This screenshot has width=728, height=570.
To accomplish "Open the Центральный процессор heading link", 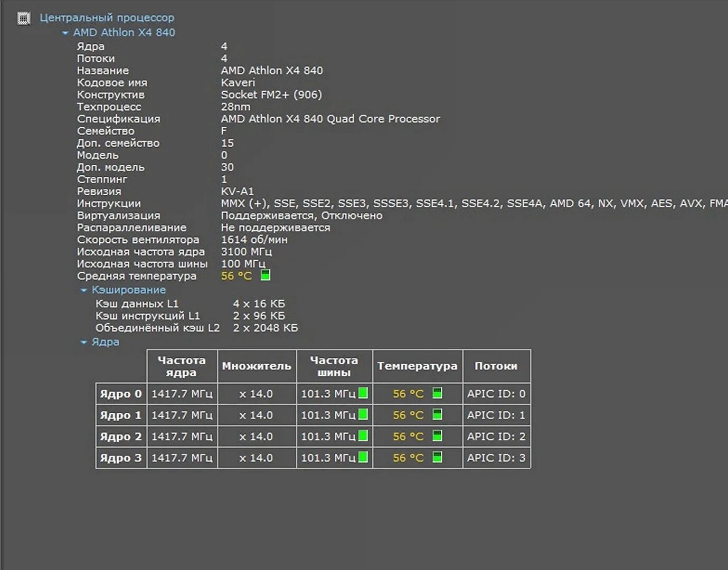I will [x=107, y=18].
